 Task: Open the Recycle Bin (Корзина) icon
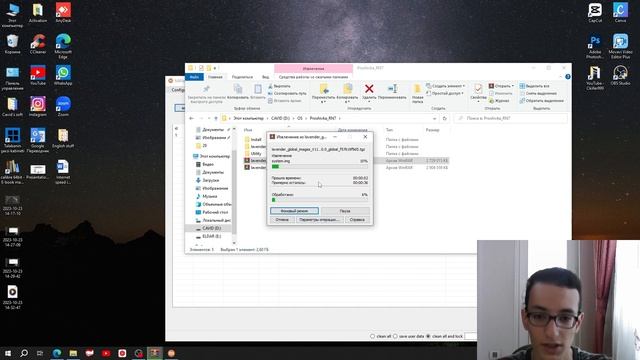click(x=12, y=44)
